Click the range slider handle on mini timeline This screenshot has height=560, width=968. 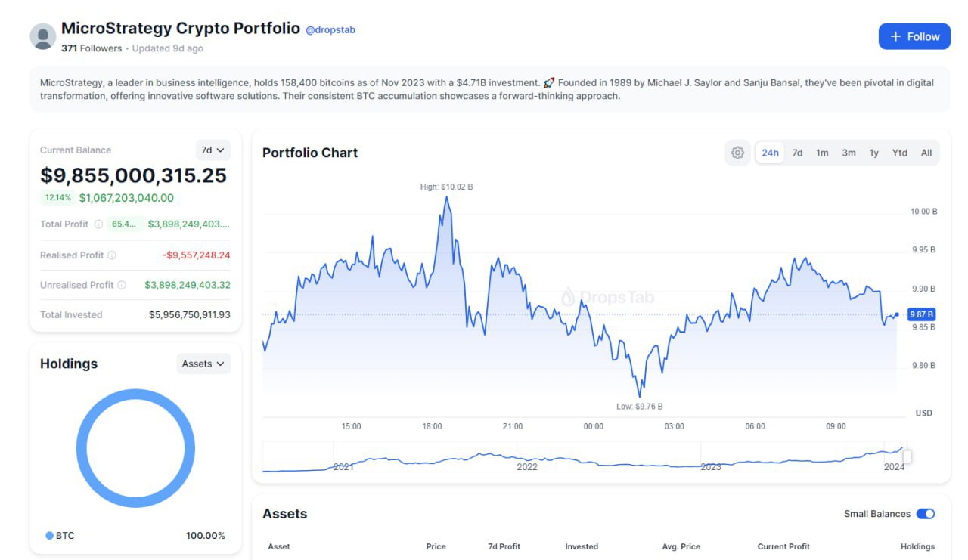coord(907,456)
